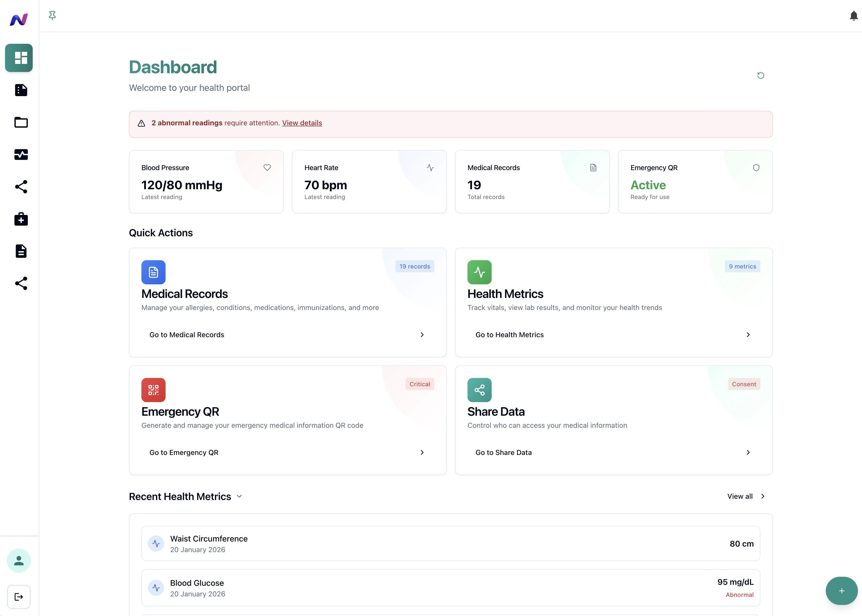This screenshot has width=862, height=616.
Task: Click Go to Medical Records button
Action: point(288,335)
